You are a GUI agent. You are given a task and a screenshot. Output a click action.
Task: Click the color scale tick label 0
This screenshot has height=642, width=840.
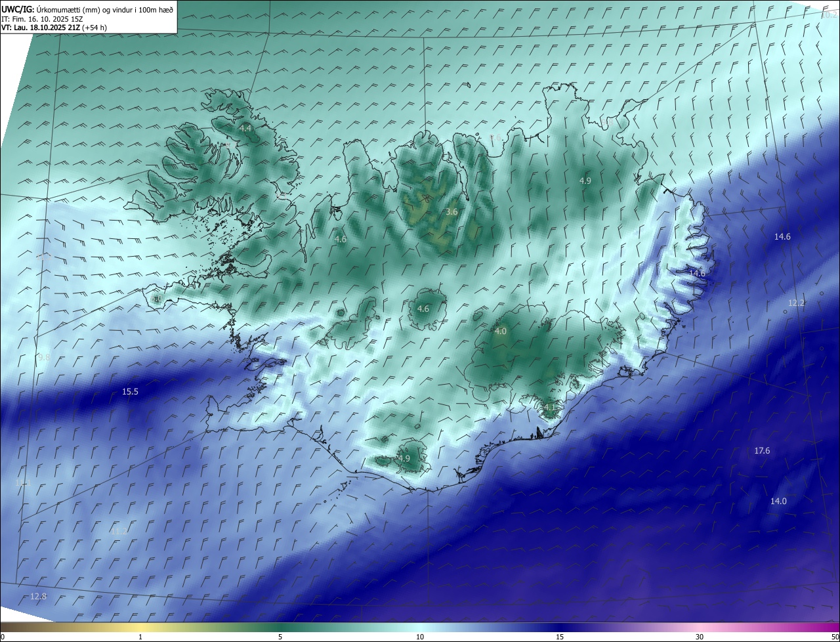pyautogui.click(x=3, y=637)
